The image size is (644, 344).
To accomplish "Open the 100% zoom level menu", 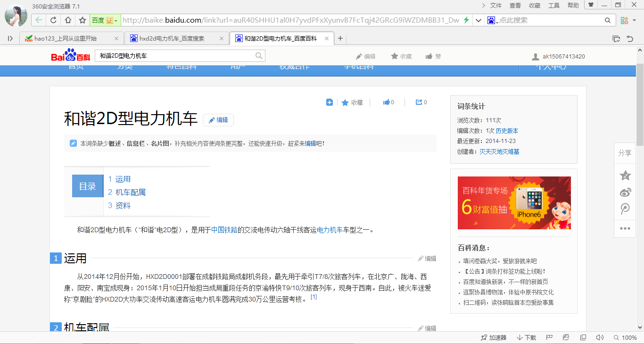I will [x=625, y=337].
